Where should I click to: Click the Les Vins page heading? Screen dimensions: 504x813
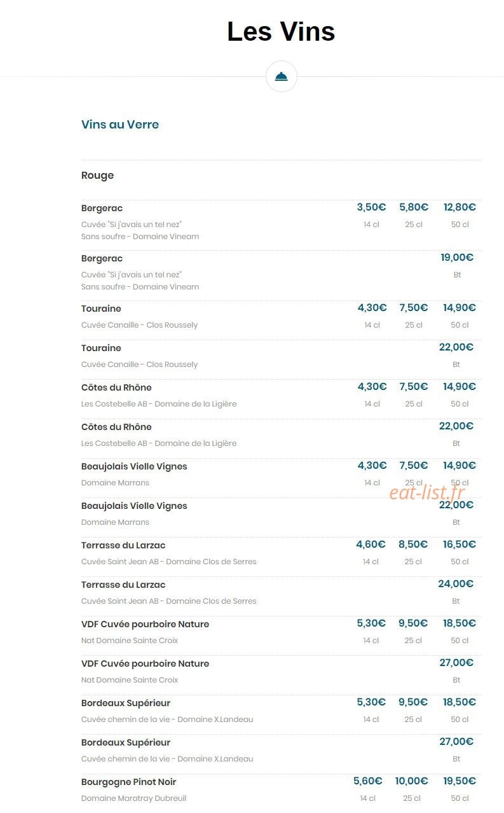tap(281, 31)
